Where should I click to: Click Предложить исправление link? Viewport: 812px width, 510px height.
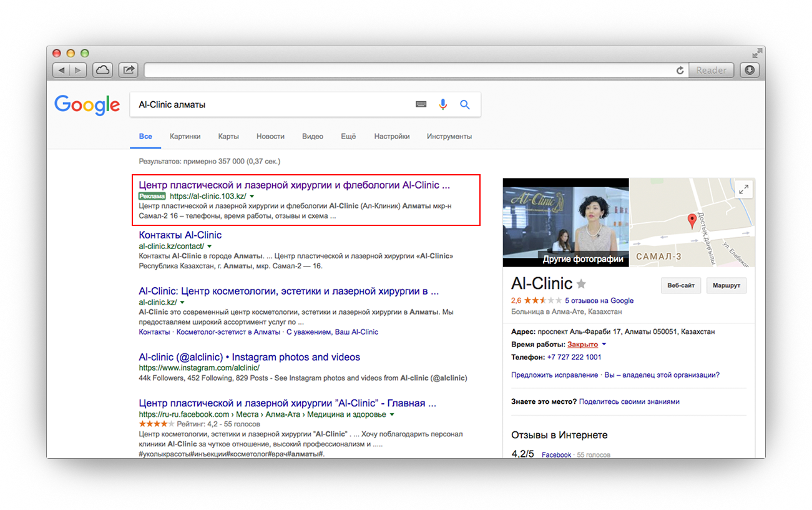click(554, 375)
